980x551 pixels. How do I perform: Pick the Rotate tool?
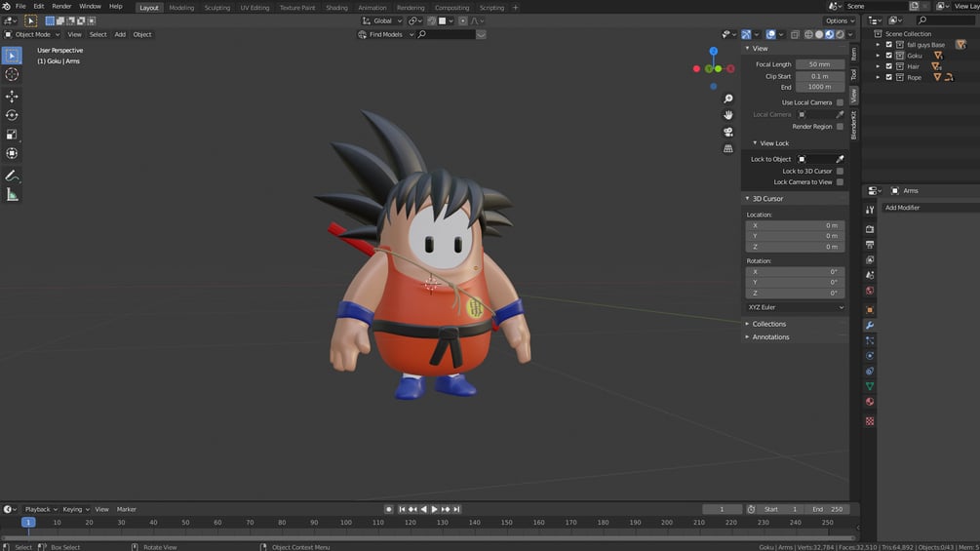click(x=12, y=115)
